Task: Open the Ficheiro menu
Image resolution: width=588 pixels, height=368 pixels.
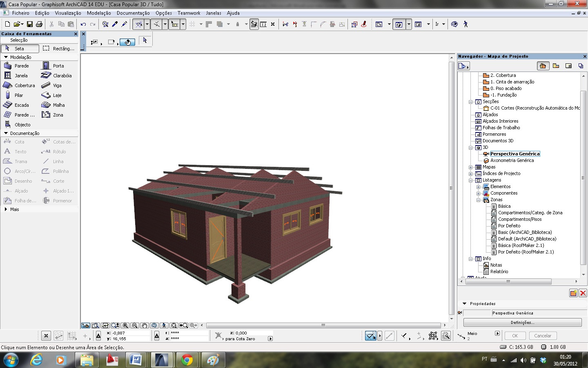Action: tap(20, 13)
